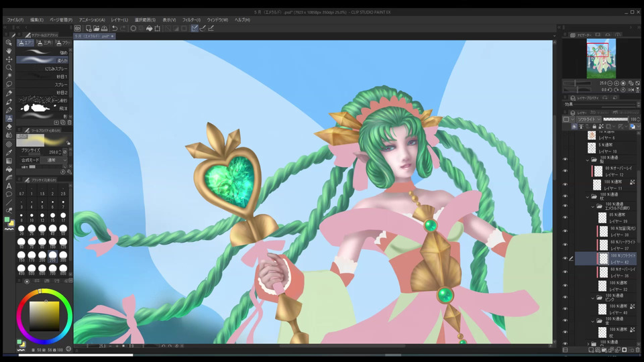644x362 pixels.
Task: Click the Save toolbar icon
Action: (x=105, y=28)
